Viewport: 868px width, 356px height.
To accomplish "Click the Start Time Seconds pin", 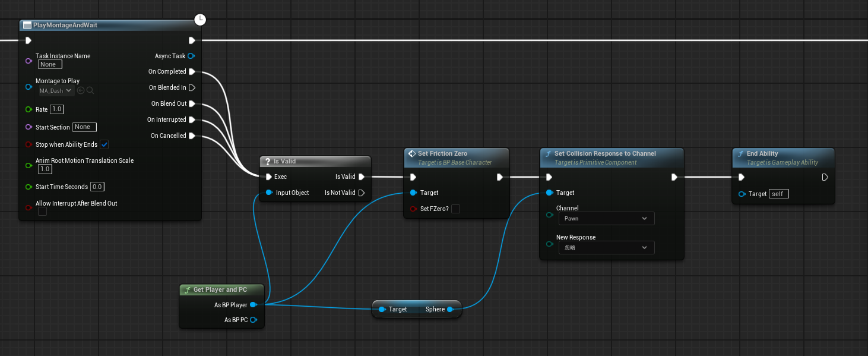I will [28, 187].
